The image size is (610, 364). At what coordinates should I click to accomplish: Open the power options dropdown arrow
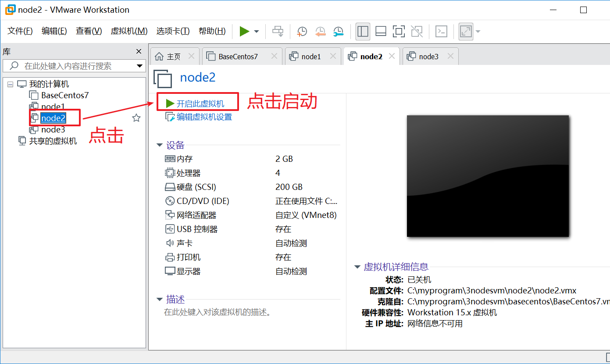[257, 32]
